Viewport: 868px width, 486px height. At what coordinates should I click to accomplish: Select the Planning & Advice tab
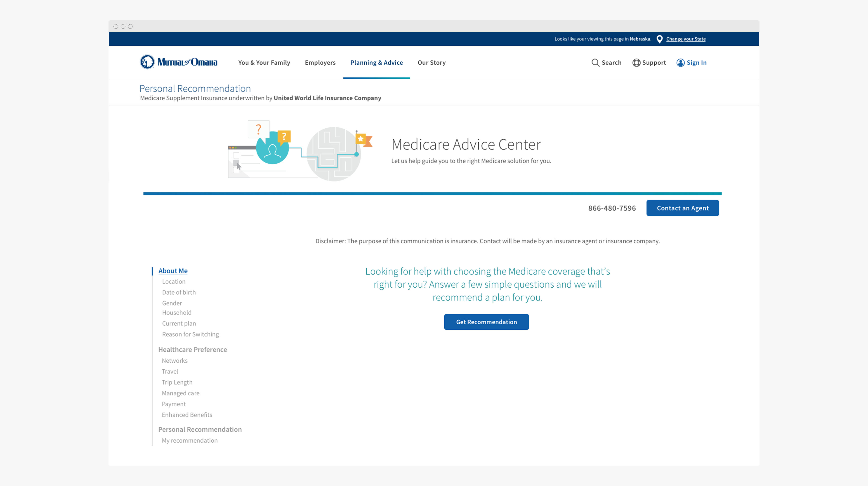pyautogui.click(x=376, y=63)
